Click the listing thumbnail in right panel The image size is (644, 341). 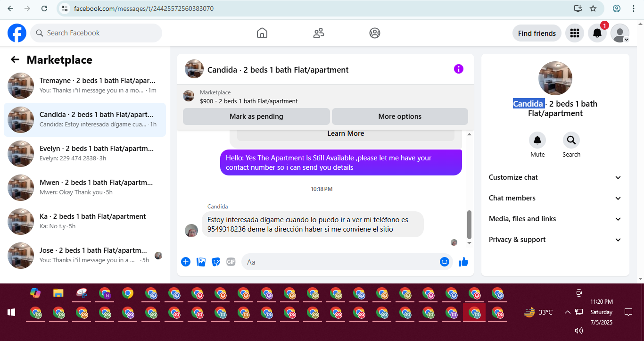[x=555, y=78]
